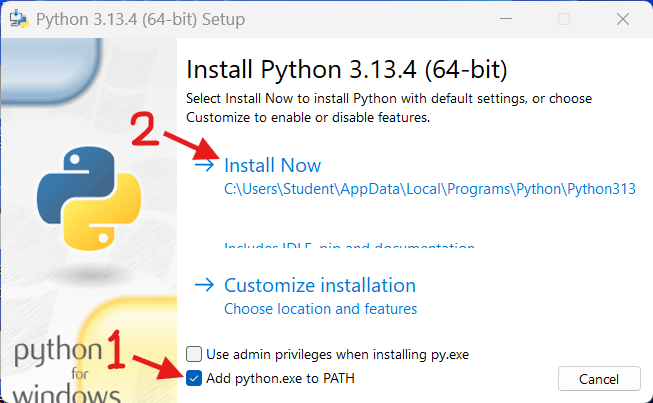Image resolution: width=653 pixels, height=403 pixels.
Task: Click the Python 3.13.4 (64-bit) Setup title text
Action: pyautogui.click(x=140, y=19)
